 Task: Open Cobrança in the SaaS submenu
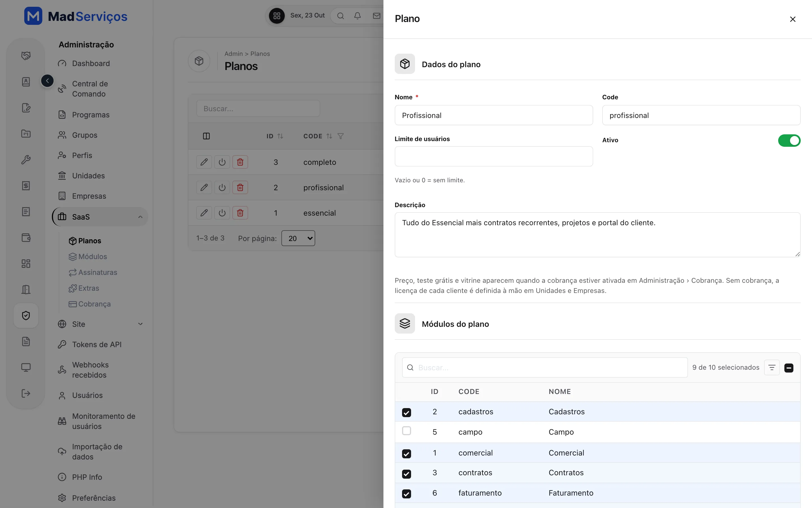pos(90,304)
